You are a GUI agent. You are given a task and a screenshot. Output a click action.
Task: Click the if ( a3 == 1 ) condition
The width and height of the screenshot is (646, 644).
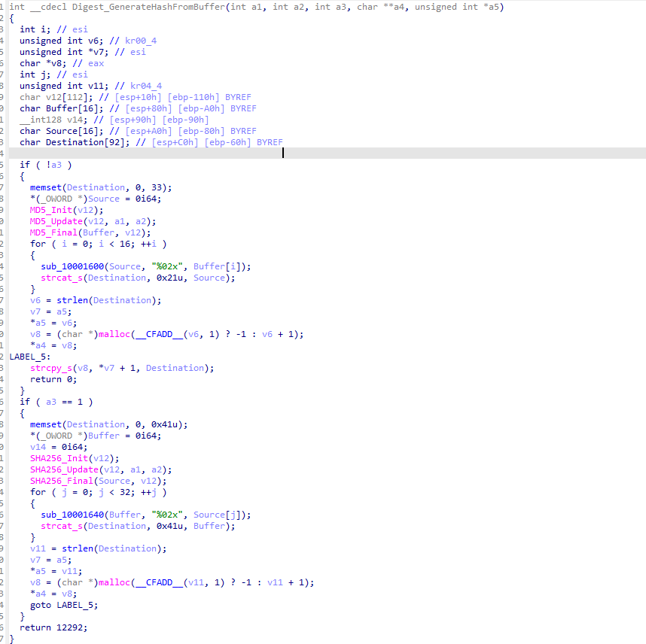(x=56, y=402)
